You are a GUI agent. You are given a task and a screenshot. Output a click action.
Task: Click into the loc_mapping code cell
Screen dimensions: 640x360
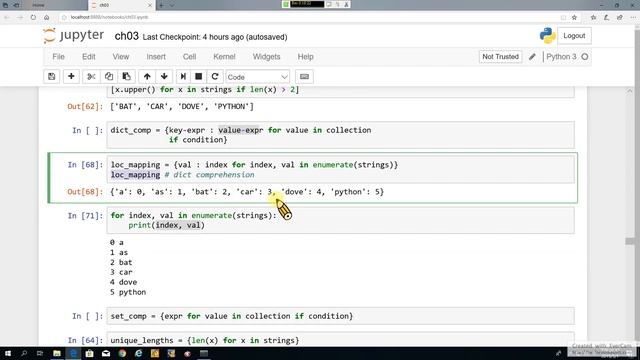click(x=340, y=170)
